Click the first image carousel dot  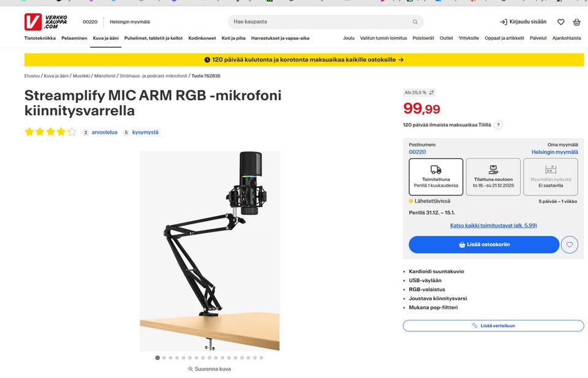tap(157, 358)
